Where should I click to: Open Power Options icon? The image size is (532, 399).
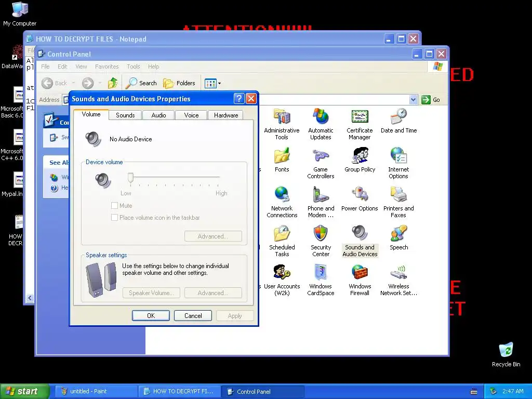pyautogui.click(x=360, y=199)
